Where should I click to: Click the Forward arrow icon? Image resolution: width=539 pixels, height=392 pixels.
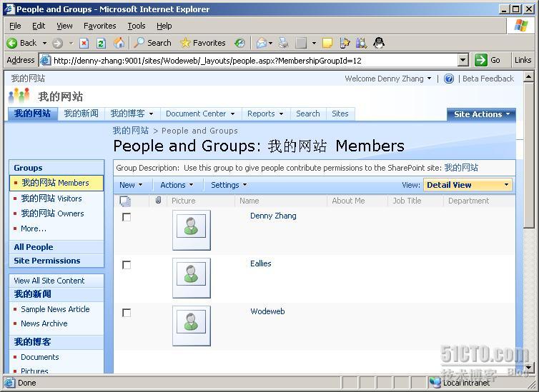[57, 44]
